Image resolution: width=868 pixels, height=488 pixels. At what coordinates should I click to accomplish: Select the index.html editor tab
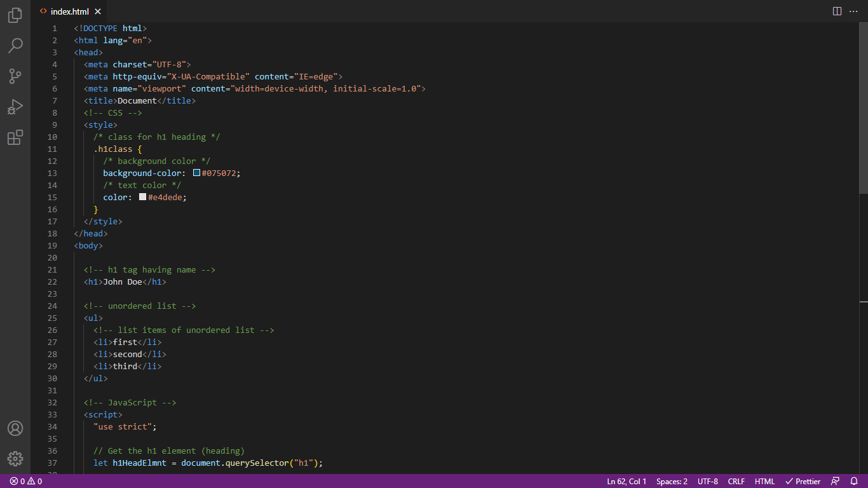69,11
